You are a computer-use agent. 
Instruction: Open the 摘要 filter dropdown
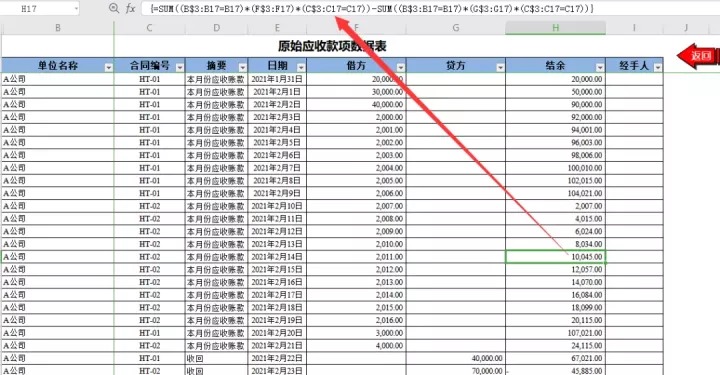(x=242, y=67)
